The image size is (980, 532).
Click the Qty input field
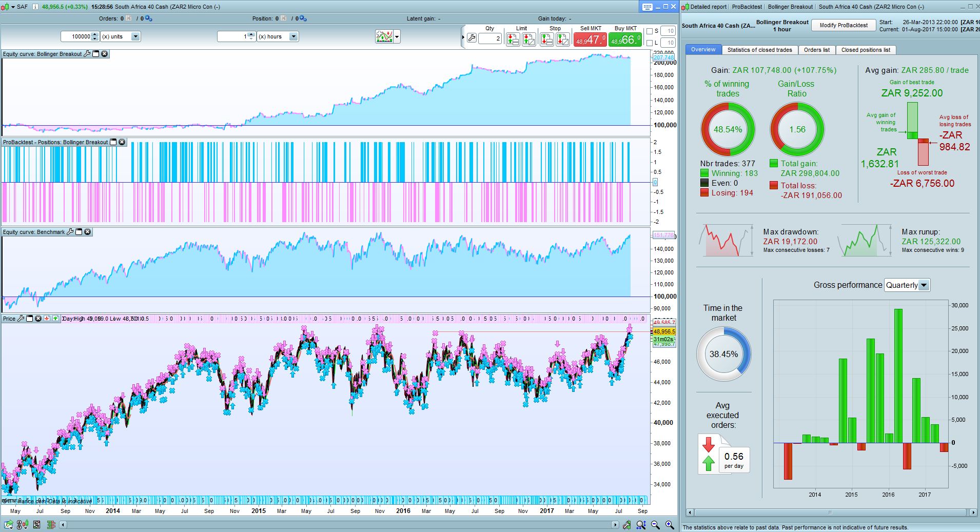(x=490, y=38)
